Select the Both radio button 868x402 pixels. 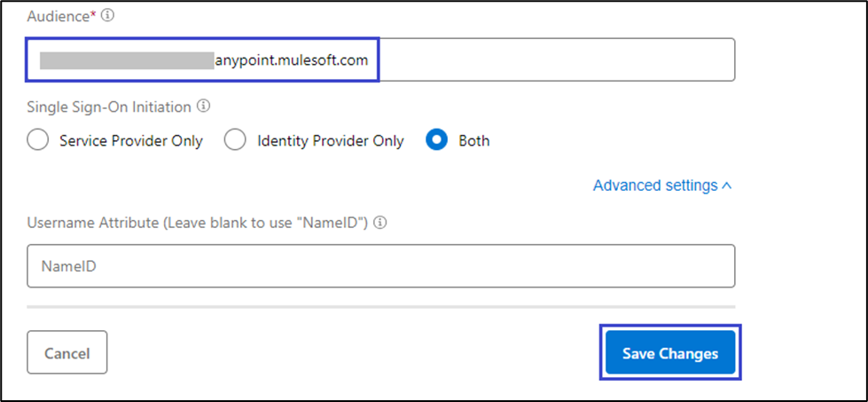coord(437,140)
